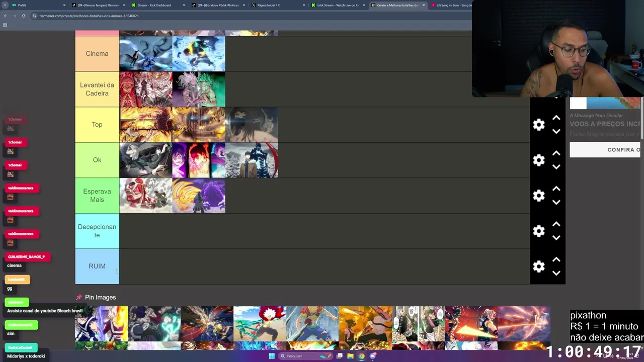Image resolution: width=644 pixels, height=362 pixels.
Task: Move the Top tier down
Action: point(556,131)
